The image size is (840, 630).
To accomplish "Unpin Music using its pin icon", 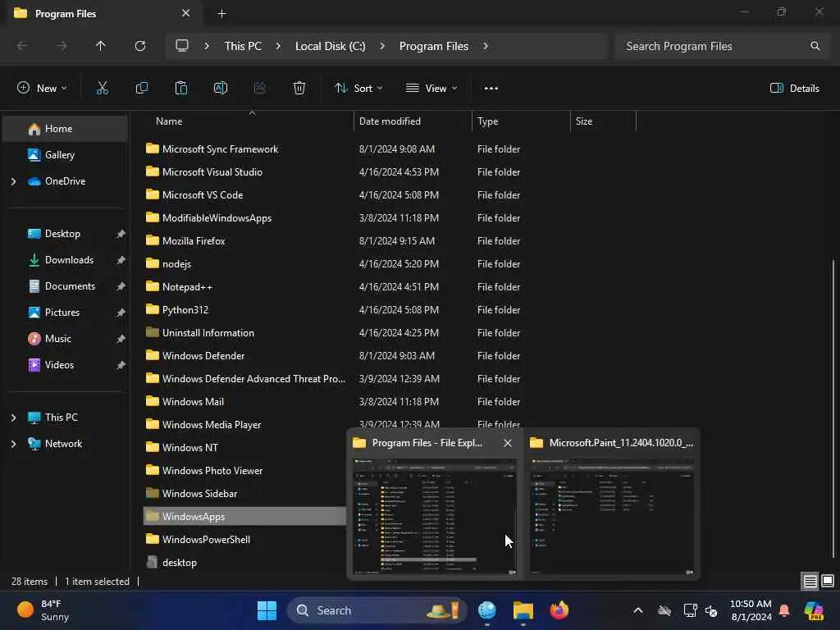I will pyautogui.click(x=121, y=339).
